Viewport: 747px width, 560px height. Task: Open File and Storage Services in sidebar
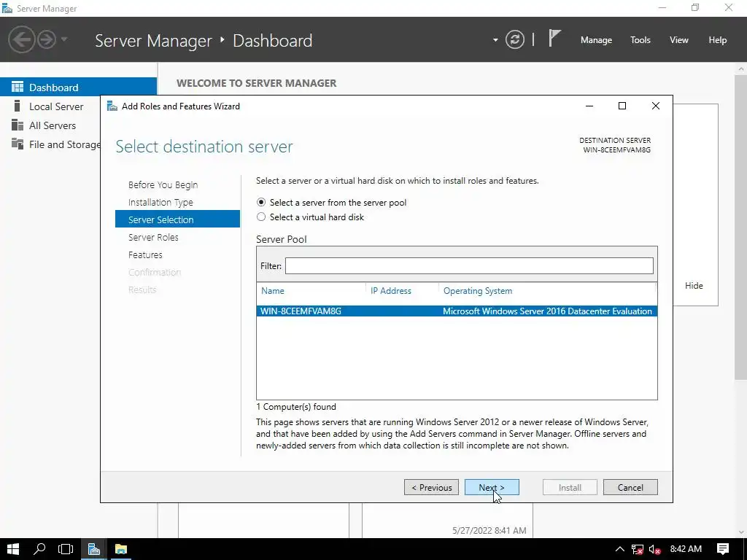(x=65, y=144)
